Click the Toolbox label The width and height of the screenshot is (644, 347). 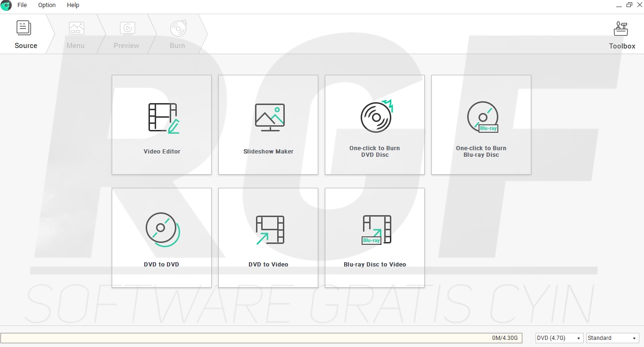[x=622, y=46]
